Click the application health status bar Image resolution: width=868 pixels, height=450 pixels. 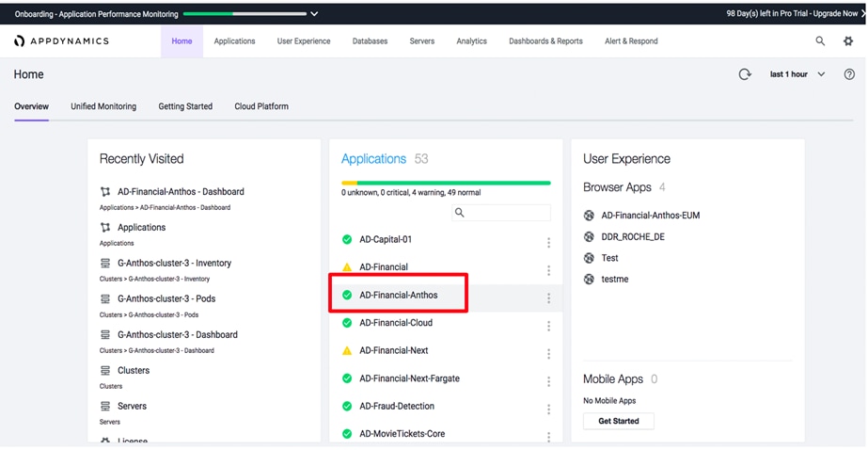(x=446, y=183)
